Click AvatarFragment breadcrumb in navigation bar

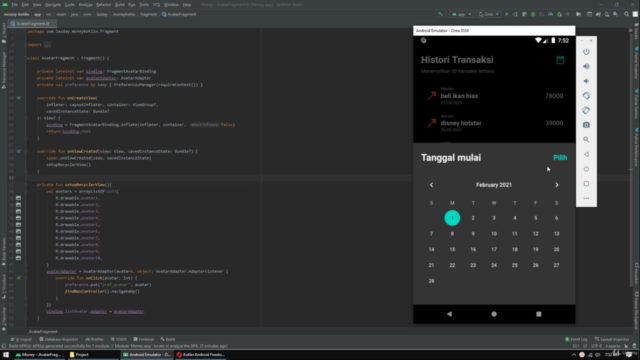(179, 14)
